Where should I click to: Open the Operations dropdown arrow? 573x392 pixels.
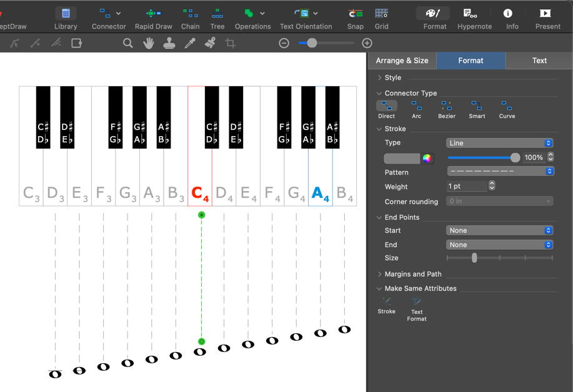(x=262, y=14)
